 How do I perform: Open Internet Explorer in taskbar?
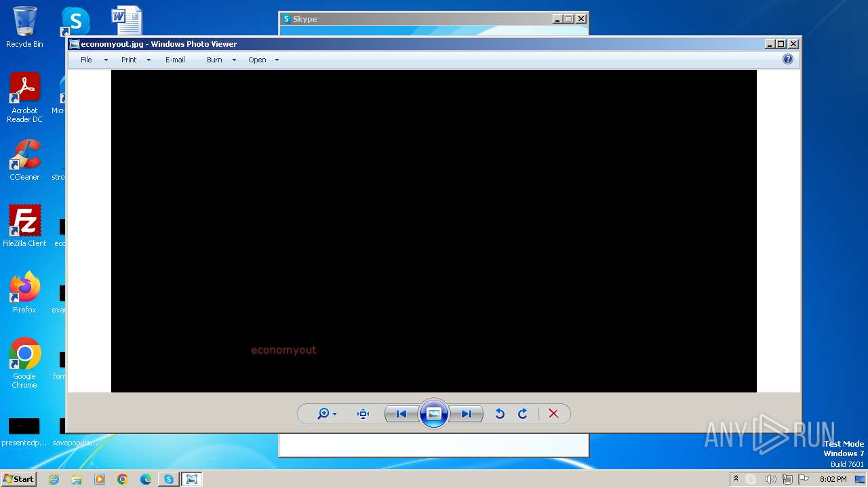tap(54, 479)
